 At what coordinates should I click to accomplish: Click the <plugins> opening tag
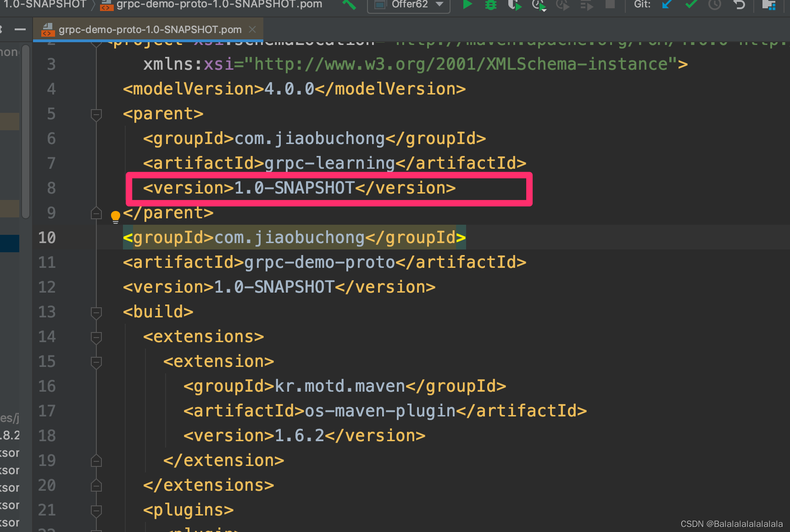click(188, 510)
